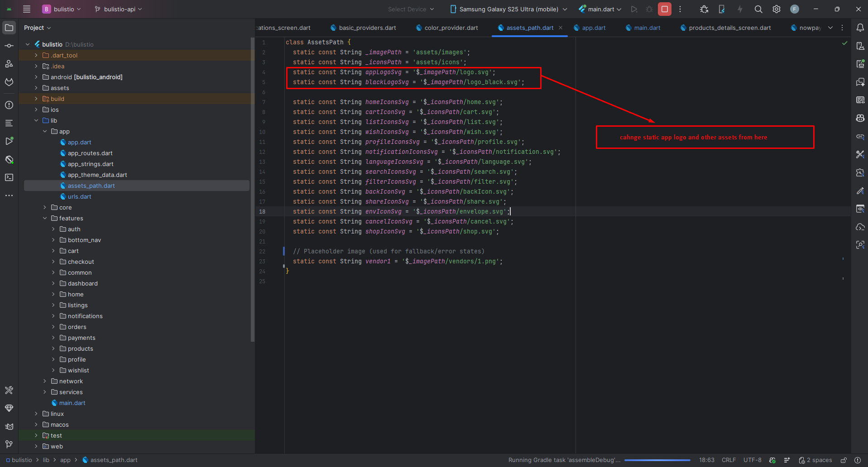The height and width of the screenshot is (467, 868).
Task: Open the Notifications bell
Action: (860, 28)
